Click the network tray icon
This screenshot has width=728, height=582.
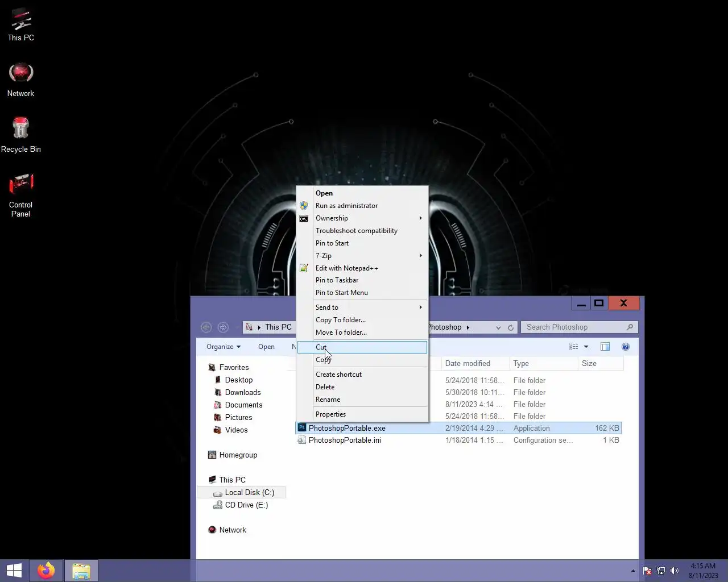[661, 571]
